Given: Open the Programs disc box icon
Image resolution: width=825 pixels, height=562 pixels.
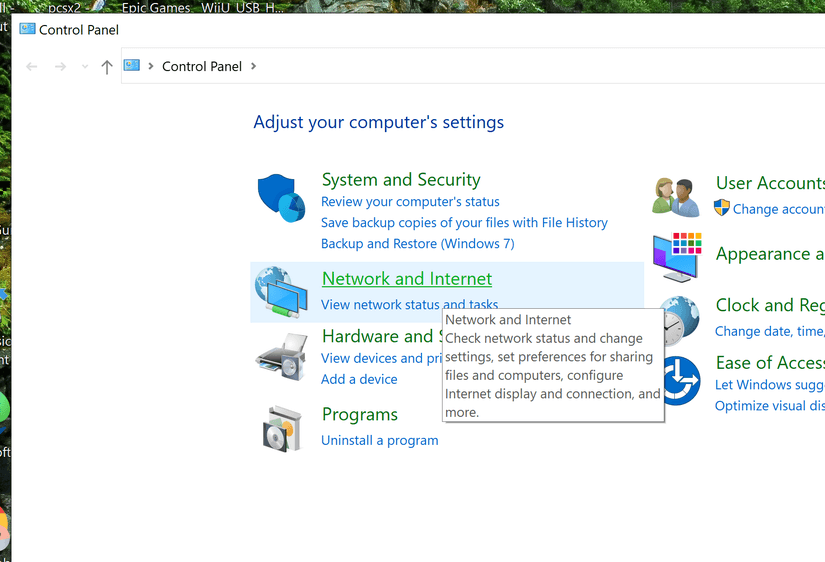Looking at the screenshot, I should 281,427.
